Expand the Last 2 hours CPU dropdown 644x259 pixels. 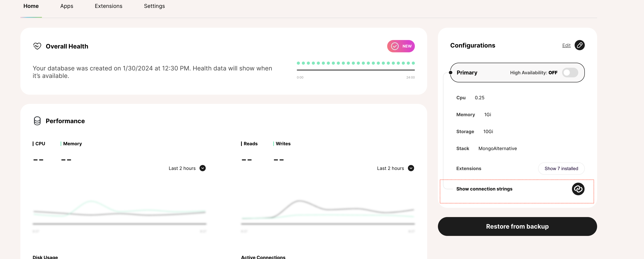(202, 168)
